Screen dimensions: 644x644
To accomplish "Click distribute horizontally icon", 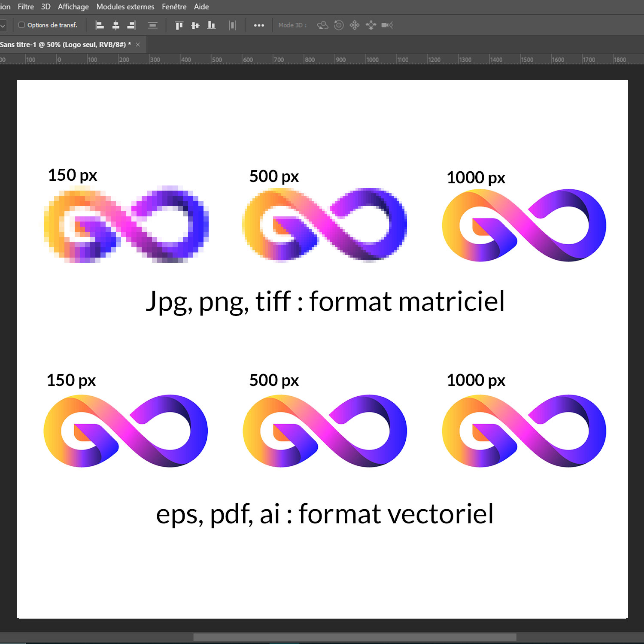I will click(x=232, y=25).
